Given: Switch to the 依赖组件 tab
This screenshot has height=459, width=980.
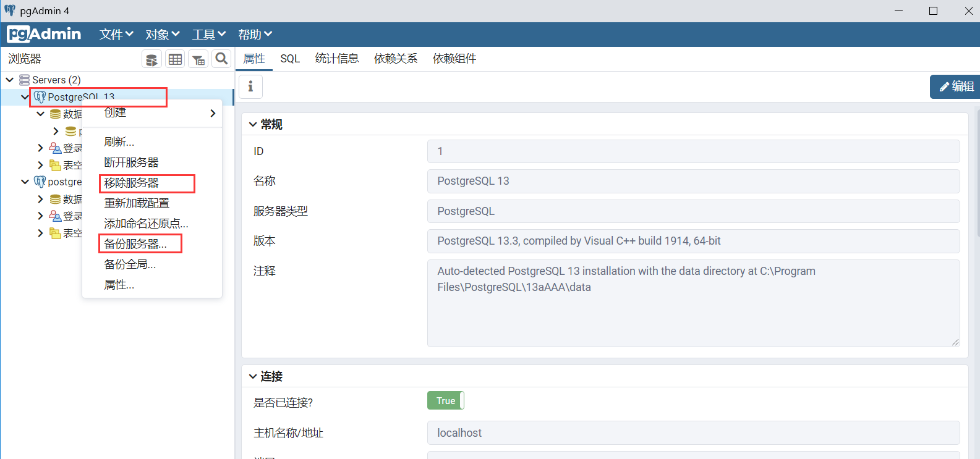Looking at the screenshot, I should tap(454, 59).
